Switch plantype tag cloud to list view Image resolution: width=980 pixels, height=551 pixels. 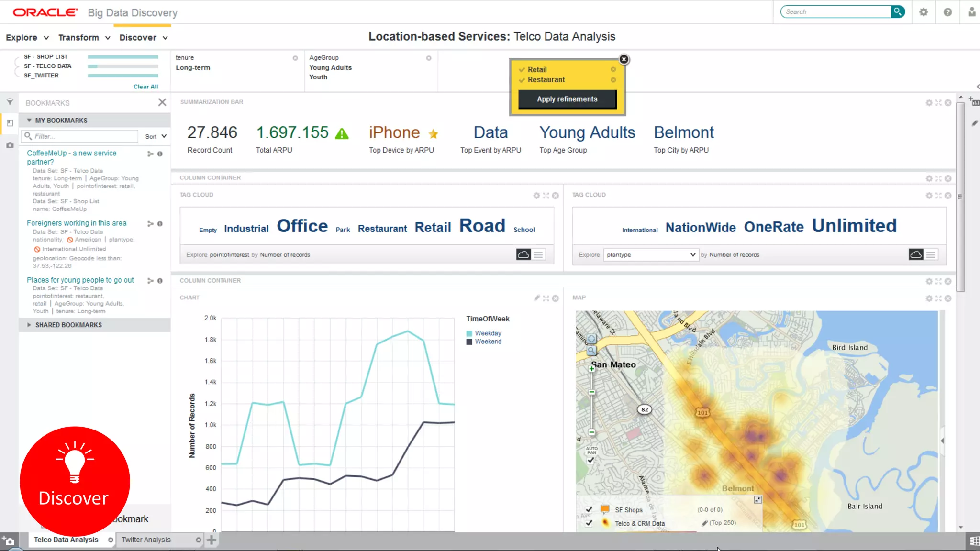931,255
